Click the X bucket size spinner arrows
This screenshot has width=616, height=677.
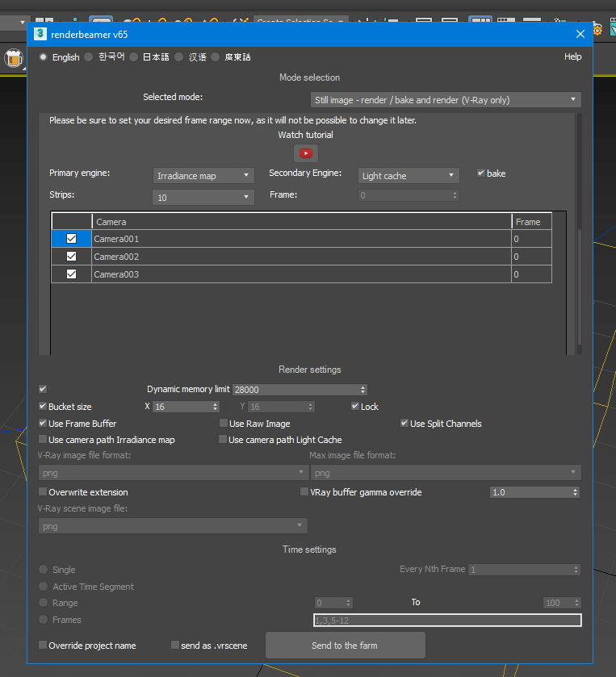click(x=215, y=407)
